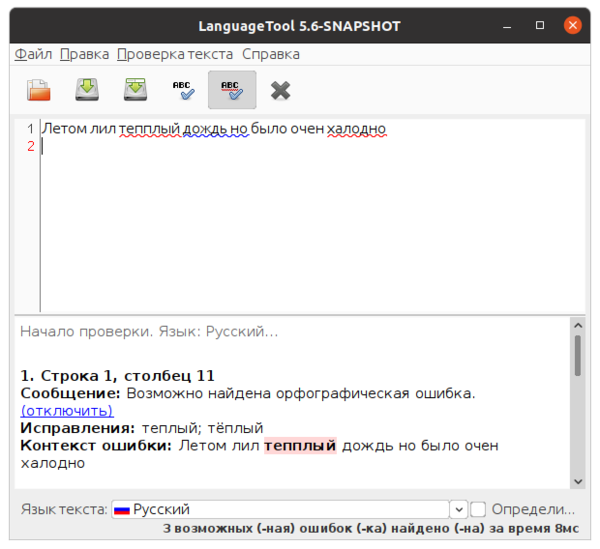Click the Исправления suggestions line
The image size is (600, 549).
click(142, 428)
